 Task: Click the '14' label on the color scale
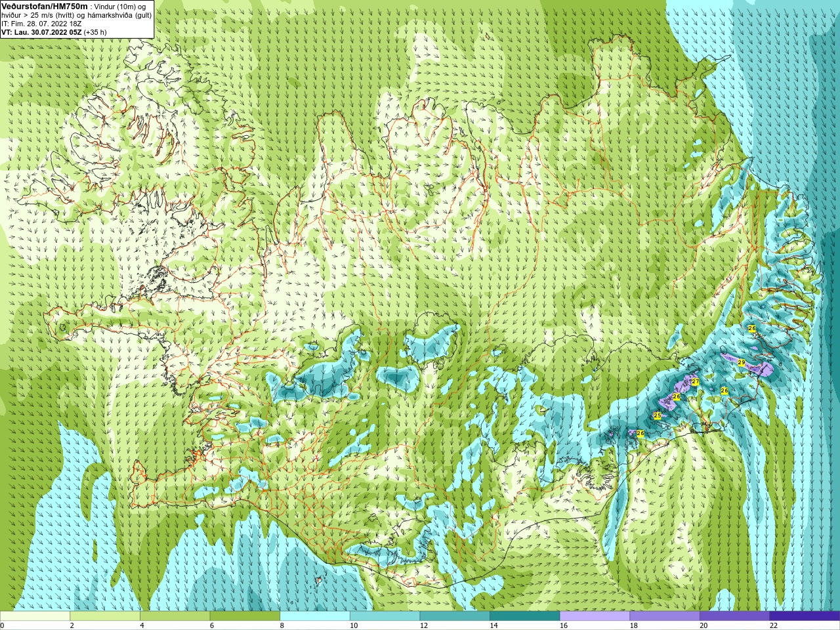tap(493, 625)
